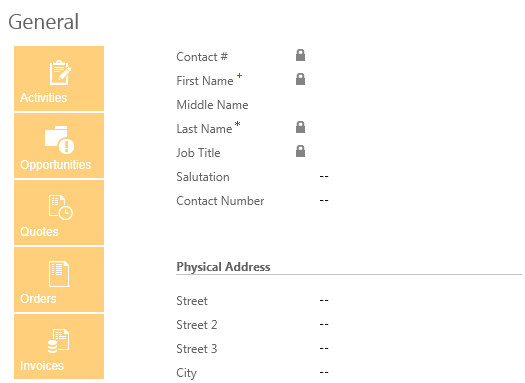The image size is (525, 383).
Task: Click the Street field value
Action: [324, 300]
